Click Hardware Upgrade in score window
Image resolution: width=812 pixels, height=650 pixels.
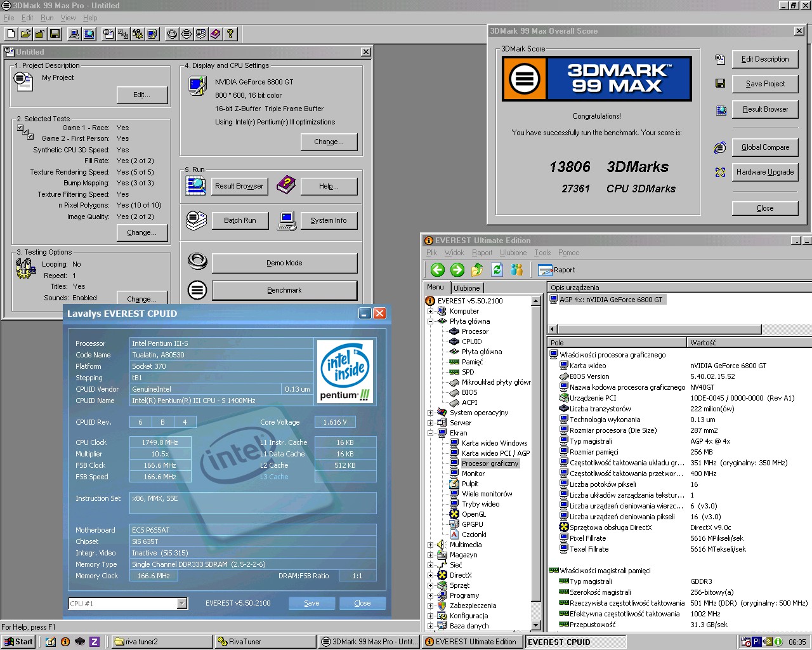[x=765, y=172]
